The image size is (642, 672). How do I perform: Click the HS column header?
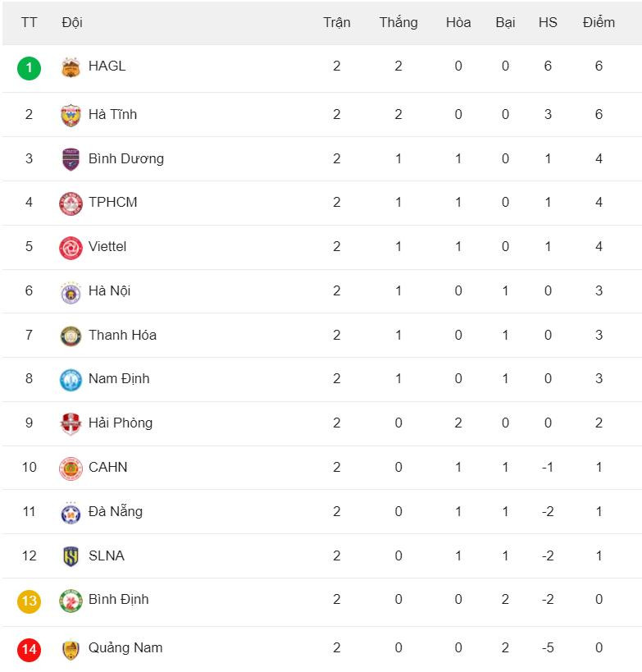coord(548,22)
